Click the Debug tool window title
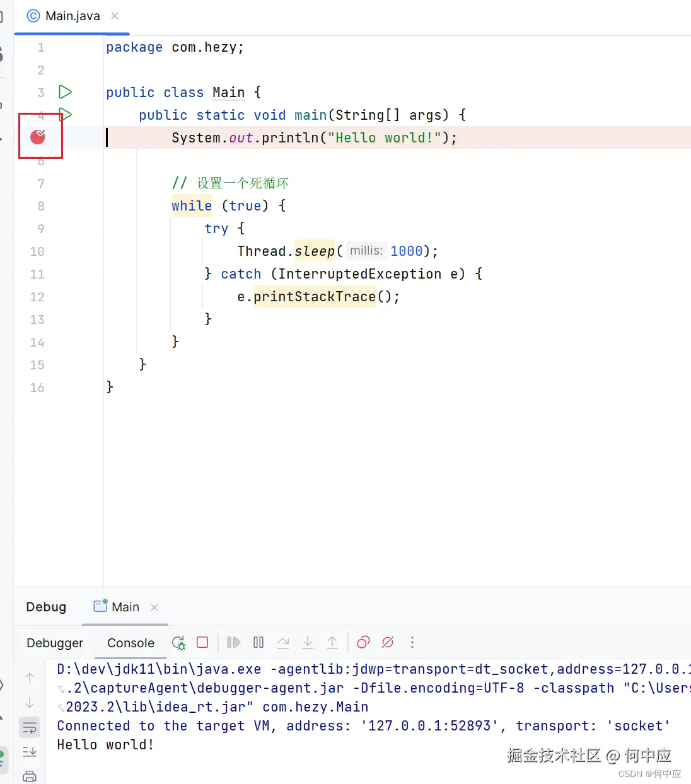 point(46,607)
